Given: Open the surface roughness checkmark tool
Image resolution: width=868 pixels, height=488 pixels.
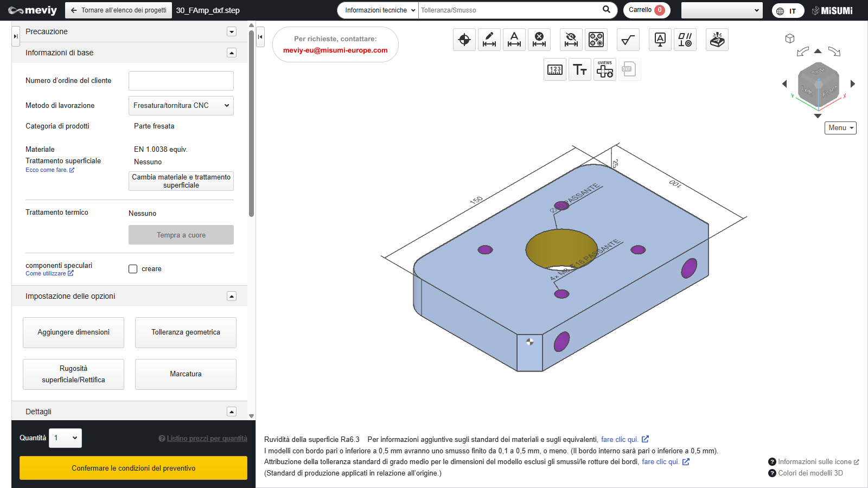Looking at the screenshot, I should click(x=628, y=40).
